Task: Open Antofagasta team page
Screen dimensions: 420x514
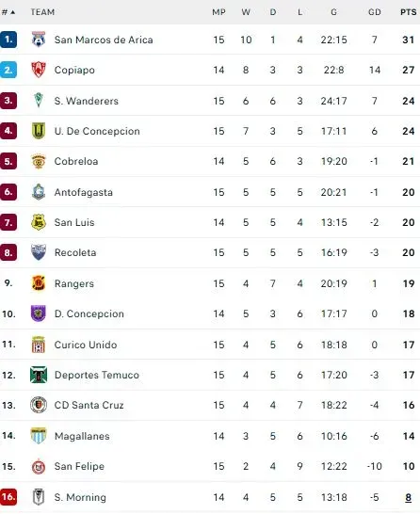Action: click(84, 192)
